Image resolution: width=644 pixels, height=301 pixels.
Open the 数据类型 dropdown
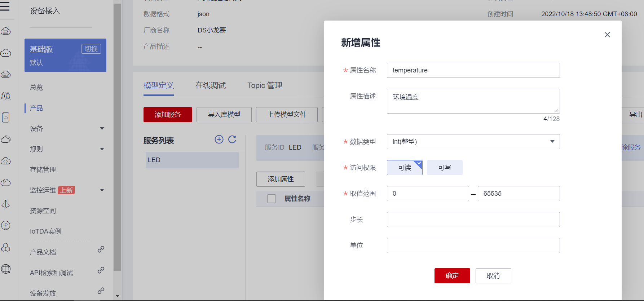[x=473, y=142]
